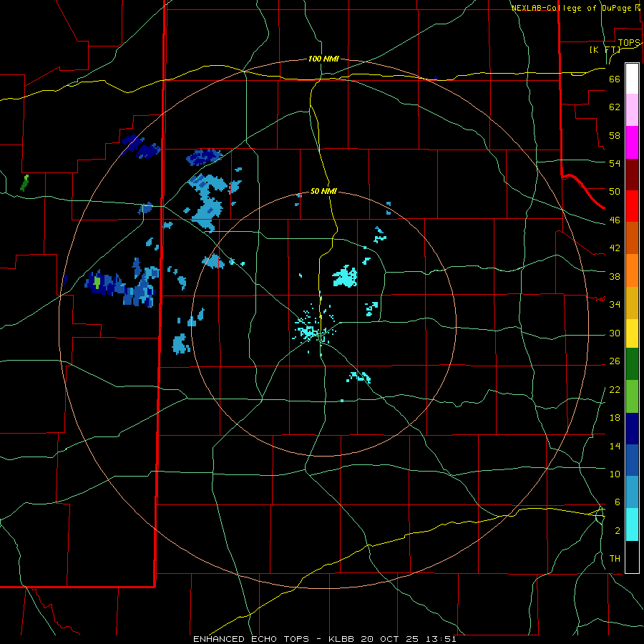Click the isolated dark green echo at far west

click(x=24, y=182)
